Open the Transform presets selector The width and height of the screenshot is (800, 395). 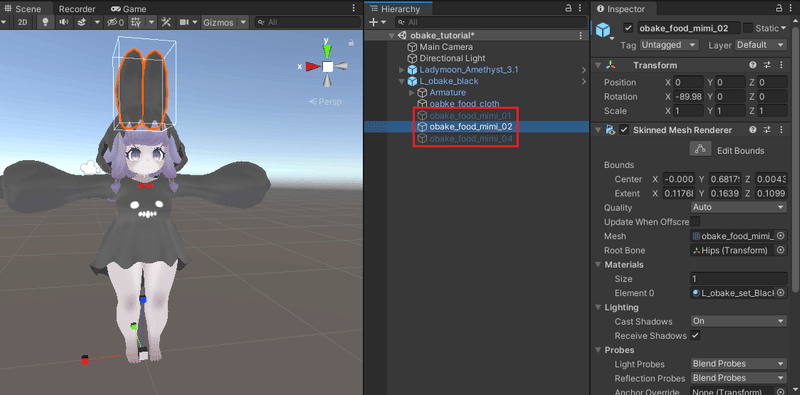767,65
